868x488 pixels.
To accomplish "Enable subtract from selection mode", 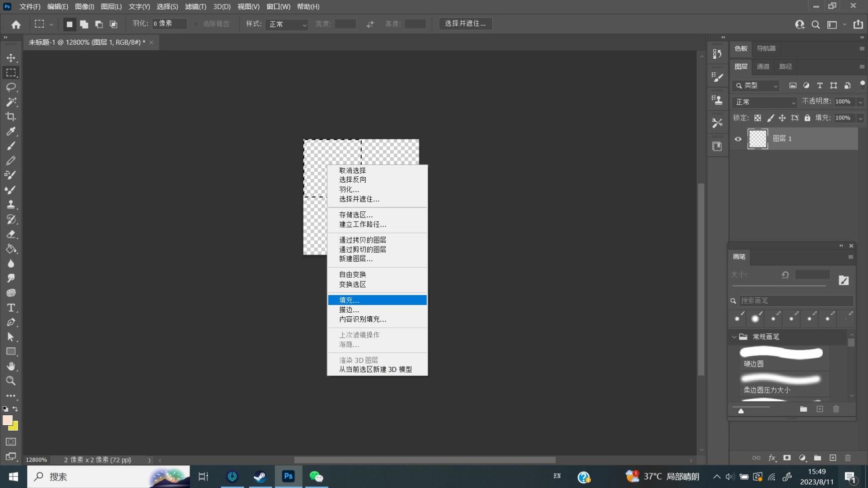I will pyautogui.click(x=99, y=24).
